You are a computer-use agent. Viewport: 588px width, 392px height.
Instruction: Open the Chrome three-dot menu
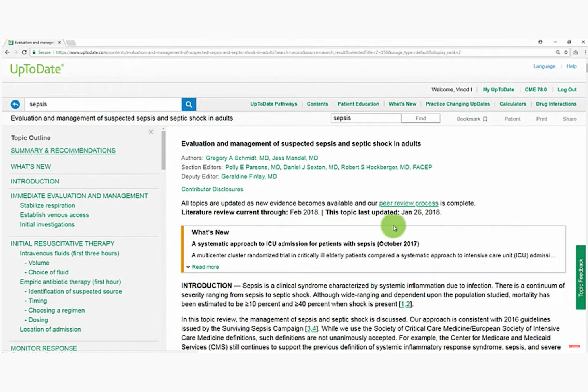pos(585,52)
